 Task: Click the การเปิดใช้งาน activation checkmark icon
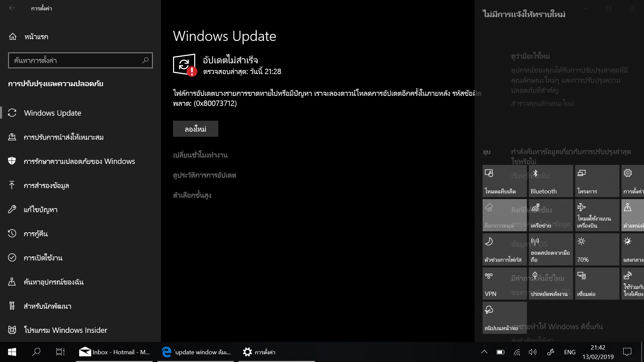12,257
